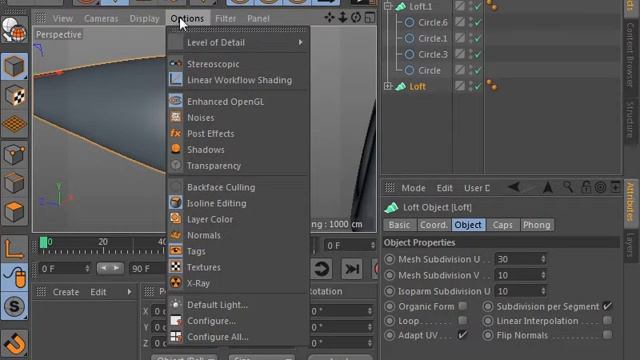Enable Snap S icon
Screen dimensions: 640x360
pos(15,307)
